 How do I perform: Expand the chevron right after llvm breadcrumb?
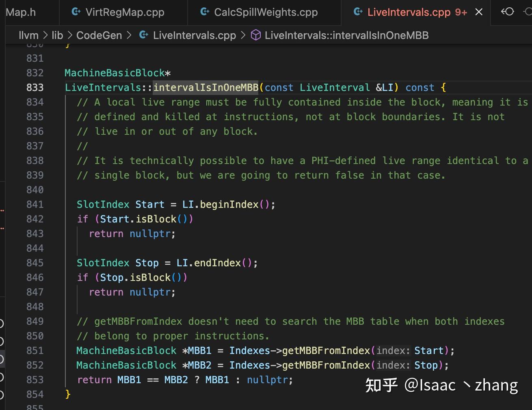pos(45,35)
